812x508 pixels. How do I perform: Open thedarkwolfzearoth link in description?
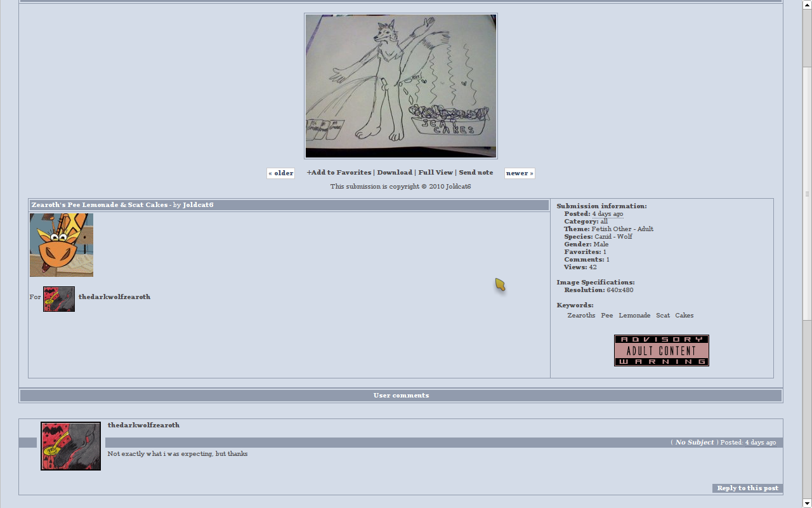[114, 297]
